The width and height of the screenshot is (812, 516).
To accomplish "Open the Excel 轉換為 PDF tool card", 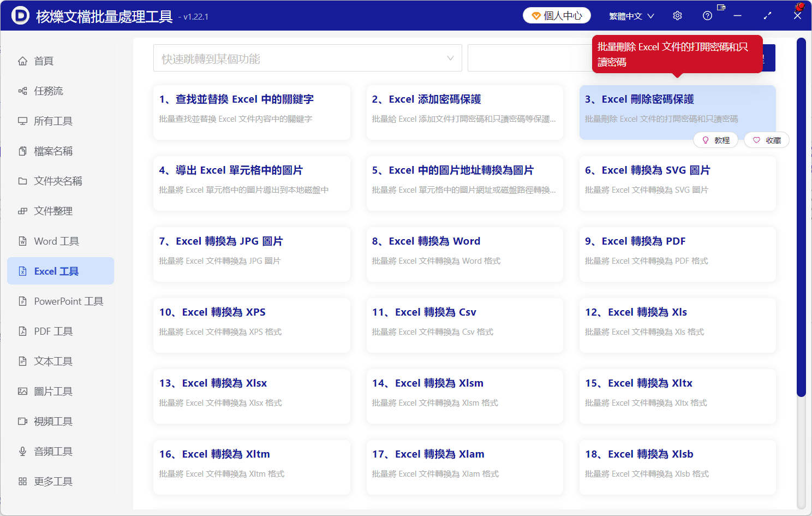I will tap(677, 254).
